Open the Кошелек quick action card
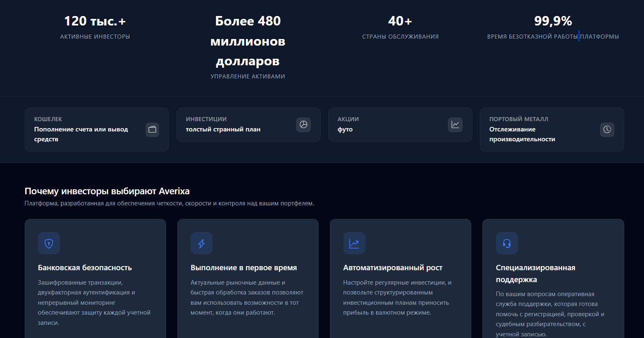Image resolution: width=644 pixels, height=338 pixels. [x=97, y=129]
